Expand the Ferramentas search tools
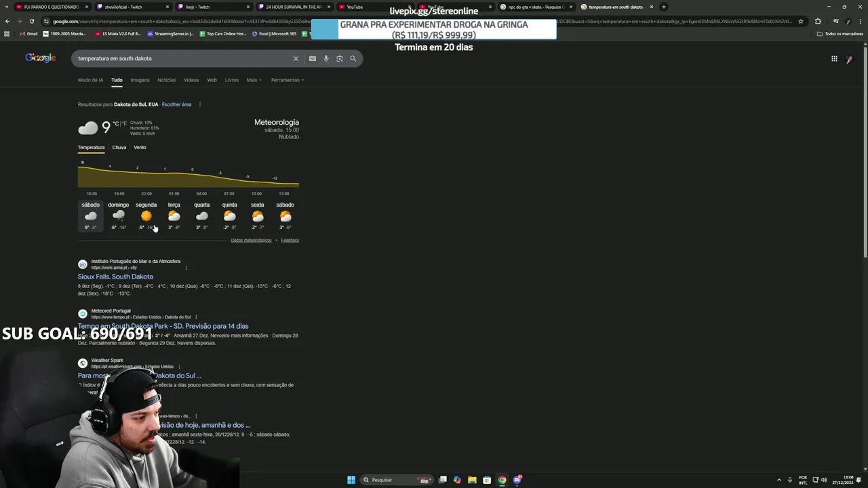 pos(288,80)
